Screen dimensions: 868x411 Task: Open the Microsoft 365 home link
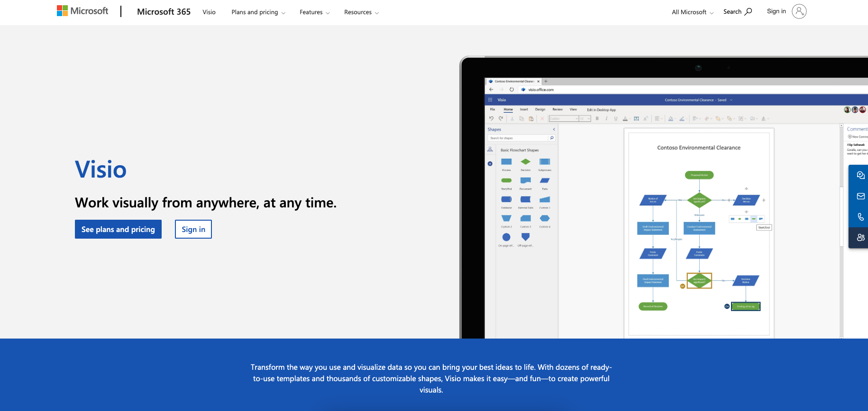click(164, 12)
